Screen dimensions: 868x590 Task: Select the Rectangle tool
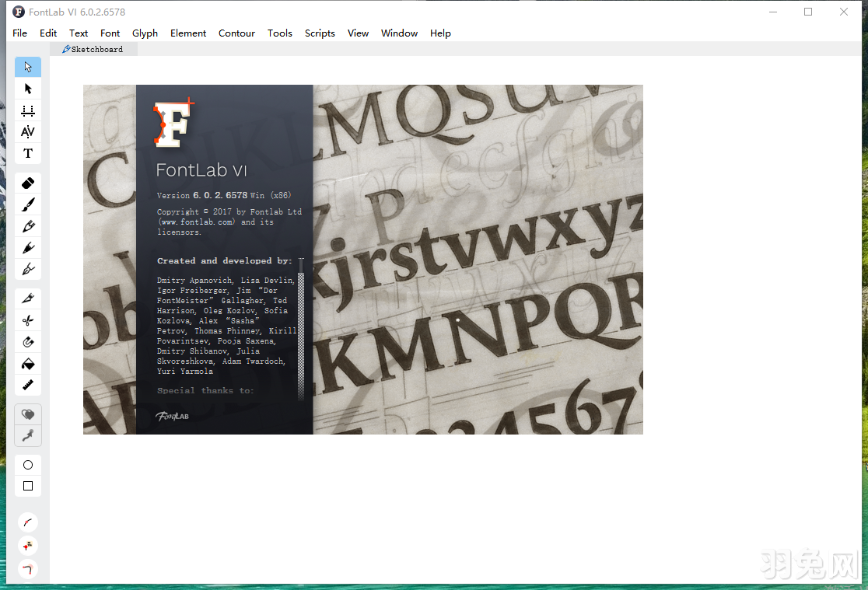pos(28,485)
